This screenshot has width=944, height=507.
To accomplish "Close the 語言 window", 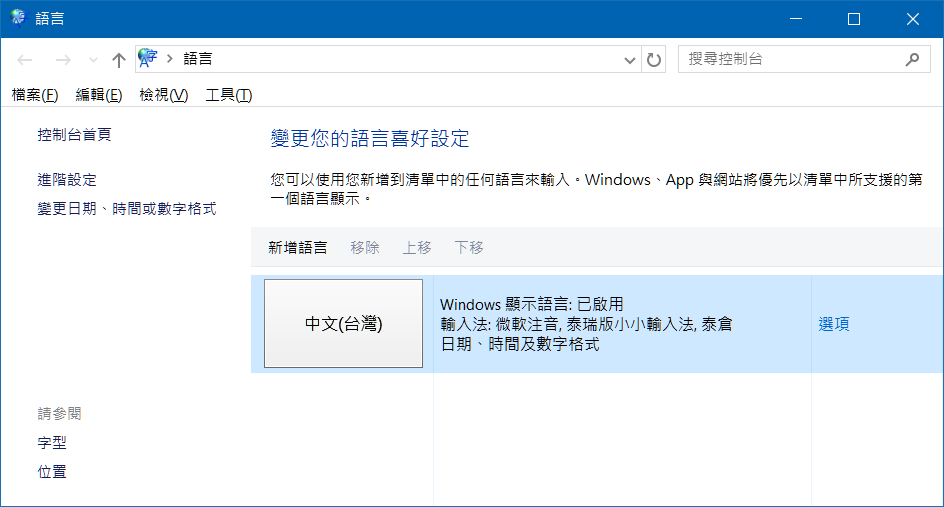I will tap(913, 19).
